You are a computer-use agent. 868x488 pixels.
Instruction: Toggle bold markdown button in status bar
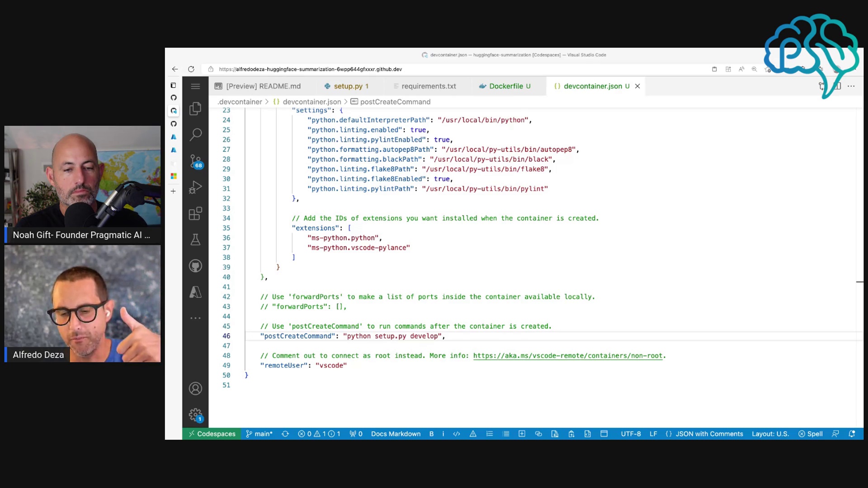click(431, 434)
